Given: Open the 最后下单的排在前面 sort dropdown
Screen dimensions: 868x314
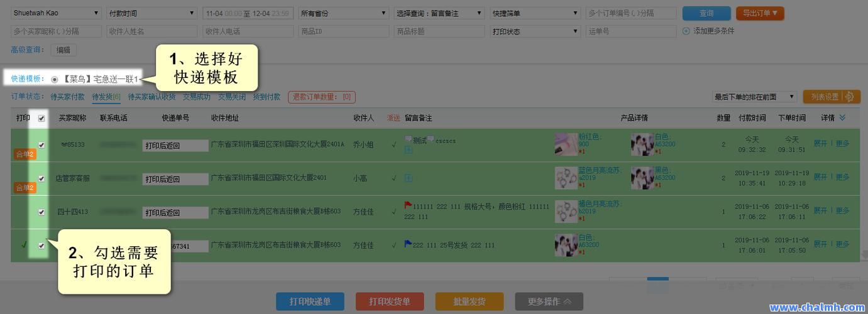Looking at the screenshot, I should (x=755, y=97).
